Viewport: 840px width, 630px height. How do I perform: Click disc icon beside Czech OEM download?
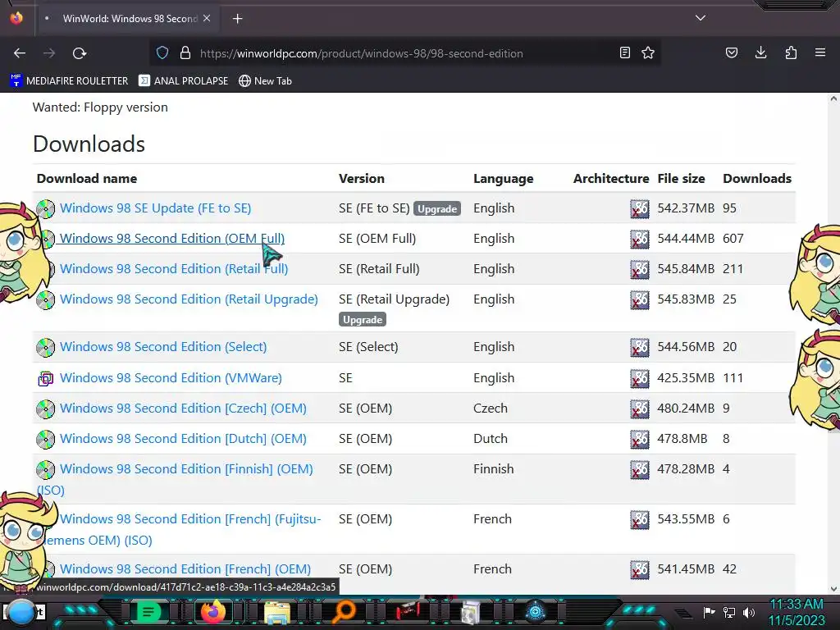click(46, 409)
